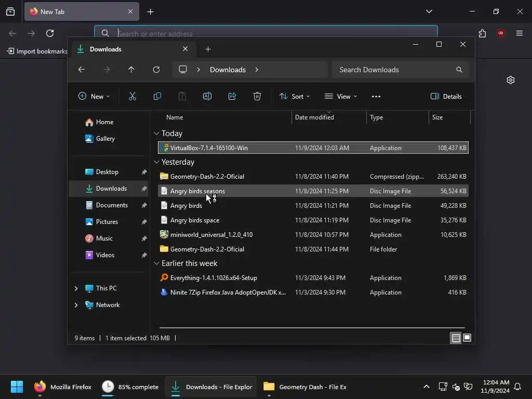Select miniworld_universal_1.2.0_410 file
Screen dimensions: 532x399
pyautogui.click(x=313, y=235)
